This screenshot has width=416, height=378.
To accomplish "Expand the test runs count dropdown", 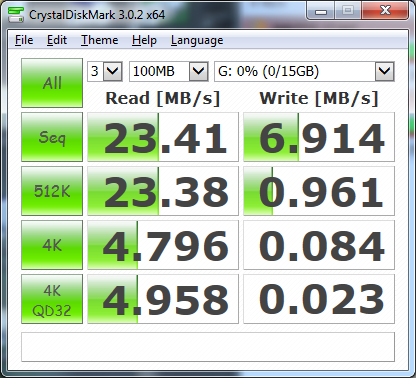I will tap(105, 71).
